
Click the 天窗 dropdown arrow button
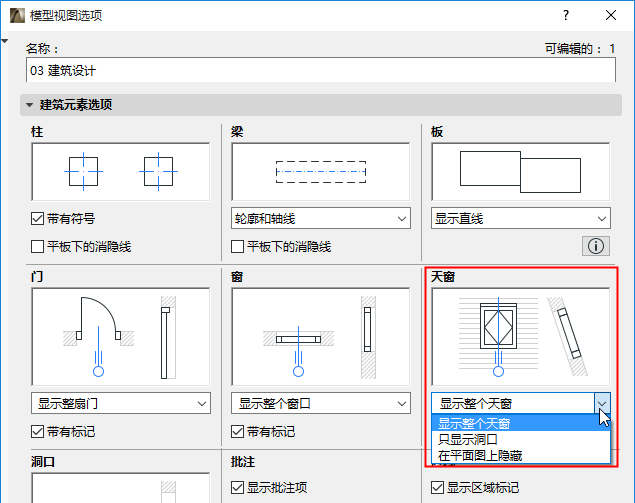coord(602,403)
